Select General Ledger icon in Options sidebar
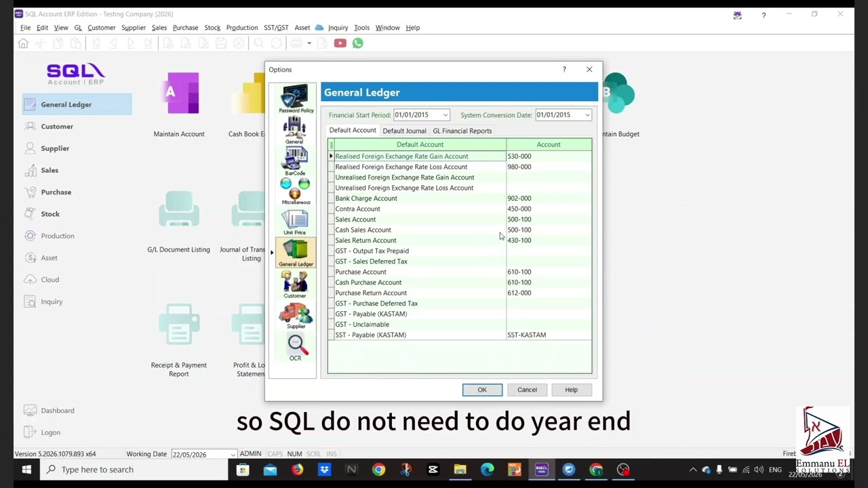 pyautogui.click(x=296, y=253)
